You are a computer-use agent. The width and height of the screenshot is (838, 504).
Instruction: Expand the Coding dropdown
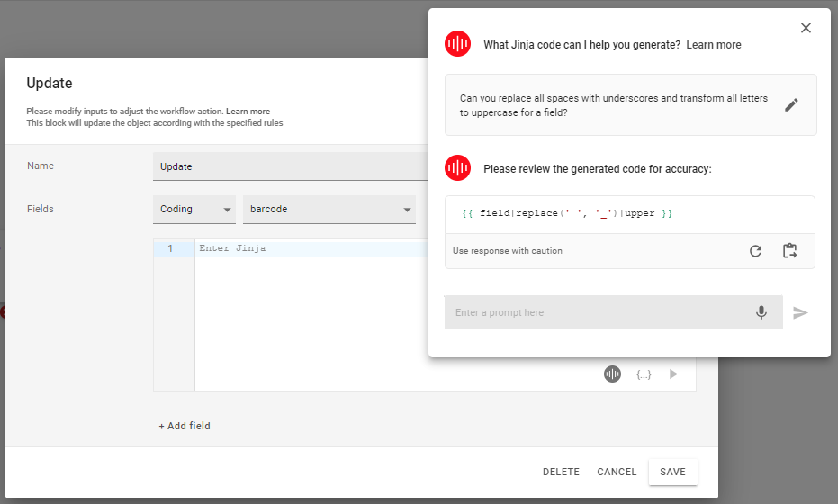click(194, 210)
